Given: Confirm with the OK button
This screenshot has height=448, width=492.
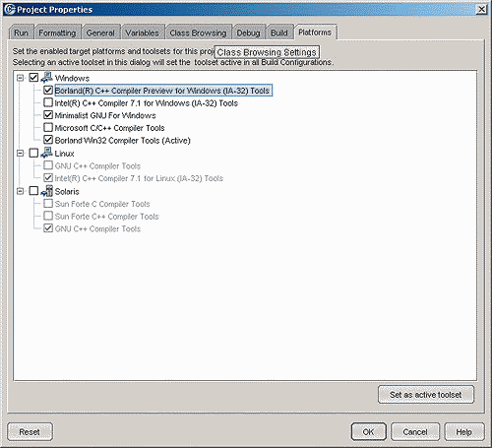Looking at the screenshot, I should tap(368, 432).
